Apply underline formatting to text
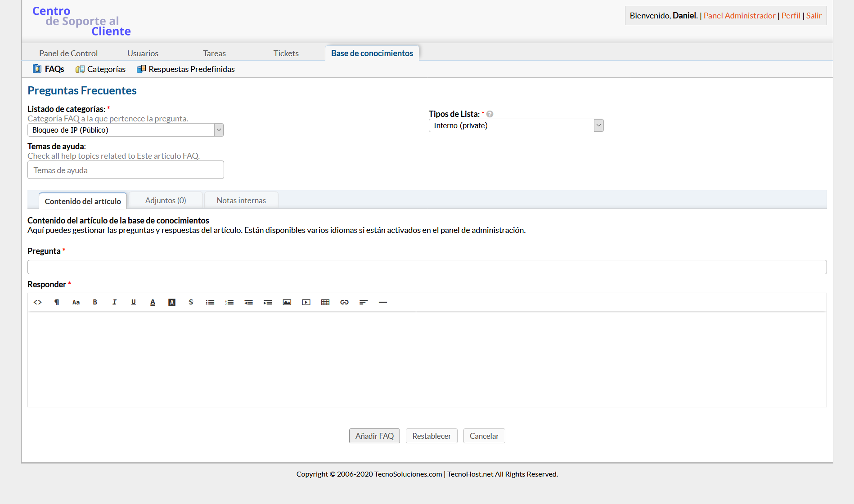The width and height of the screenshot is (854, 504). (134, 302)
